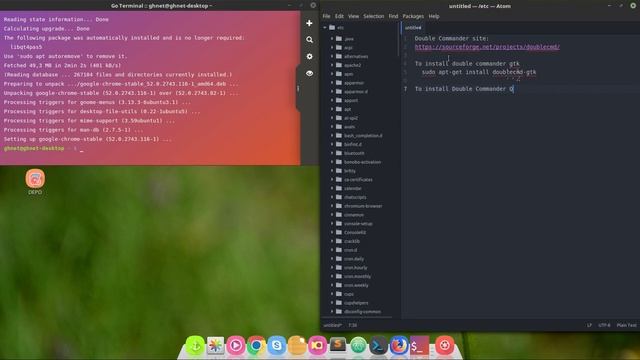Open the Packages menu in Atom

click(413, 16)
